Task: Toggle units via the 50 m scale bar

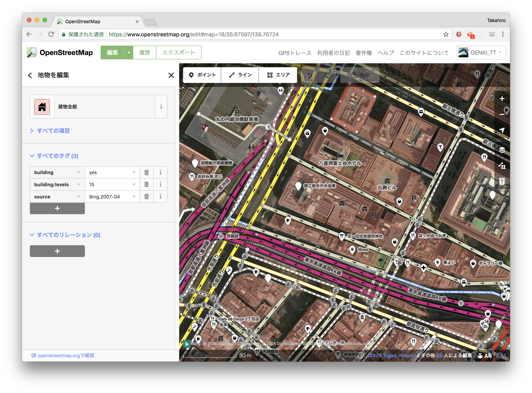Action: point(217,356)
